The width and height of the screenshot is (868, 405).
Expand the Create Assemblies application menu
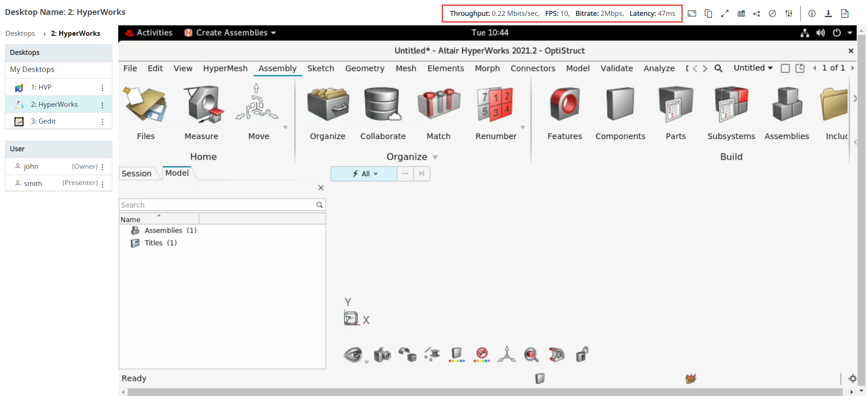[230, 33]
